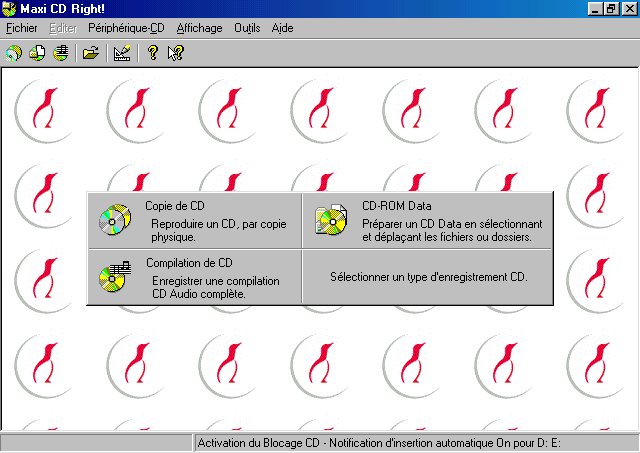Choose Compilation de CD recording type
Image resolution: width=640 pixels, height=453 pixels.
(x=195, y=277)
